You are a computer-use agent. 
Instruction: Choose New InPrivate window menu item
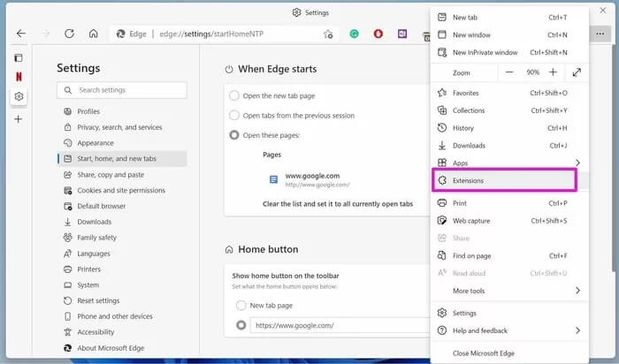[x=485, y=52]
